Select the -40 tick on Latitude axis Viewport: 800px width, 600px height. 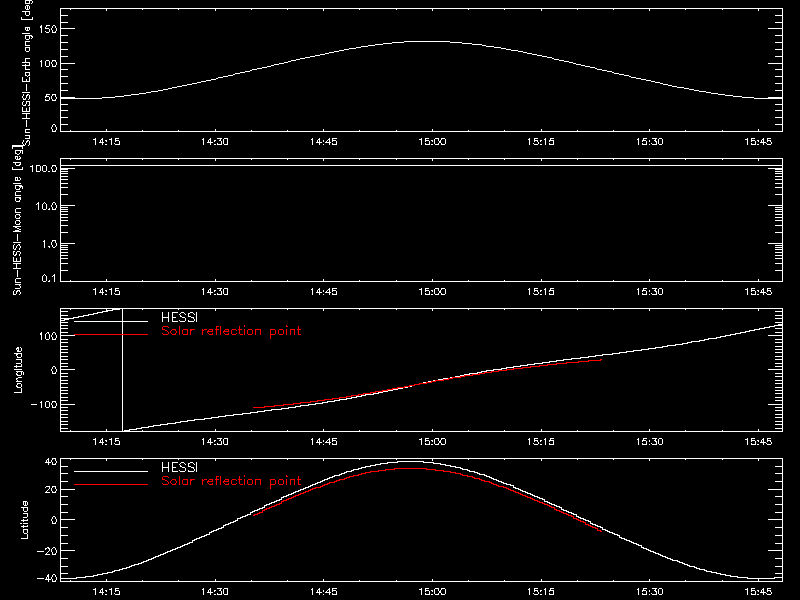point(47,579)
